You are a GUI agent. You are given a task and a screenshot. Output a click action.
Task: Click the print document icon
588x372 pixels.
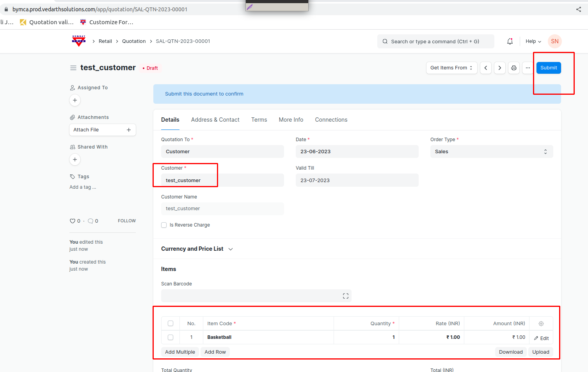click(513, 68)
